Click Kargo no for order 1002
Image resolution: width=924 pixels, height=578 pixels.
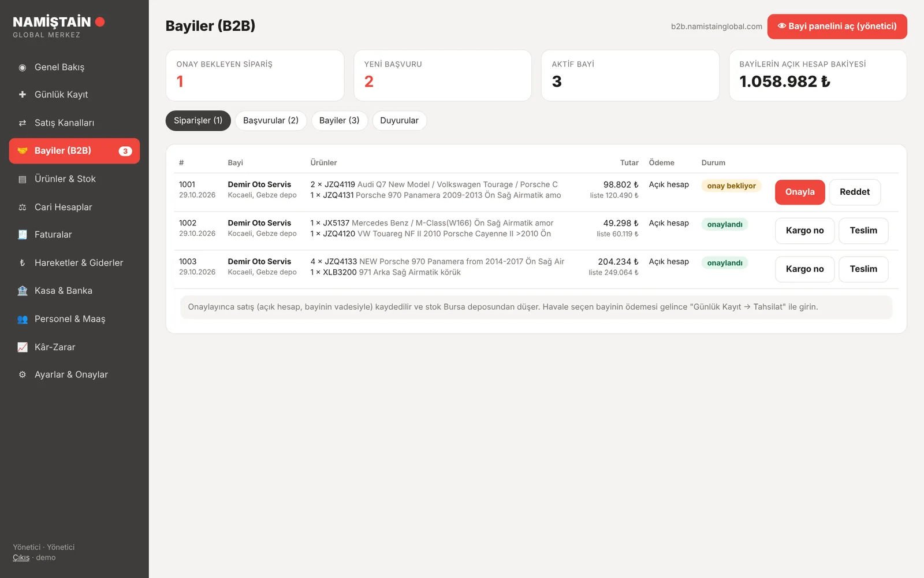(x=804, y=231)
